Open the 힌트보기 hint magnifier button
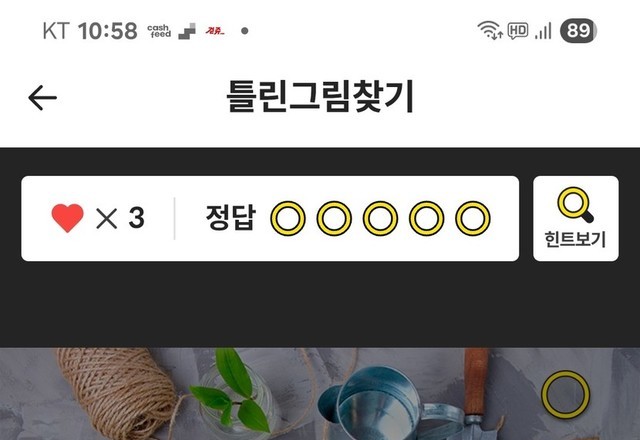The image size is (640, 440). (x=576, y=218)
